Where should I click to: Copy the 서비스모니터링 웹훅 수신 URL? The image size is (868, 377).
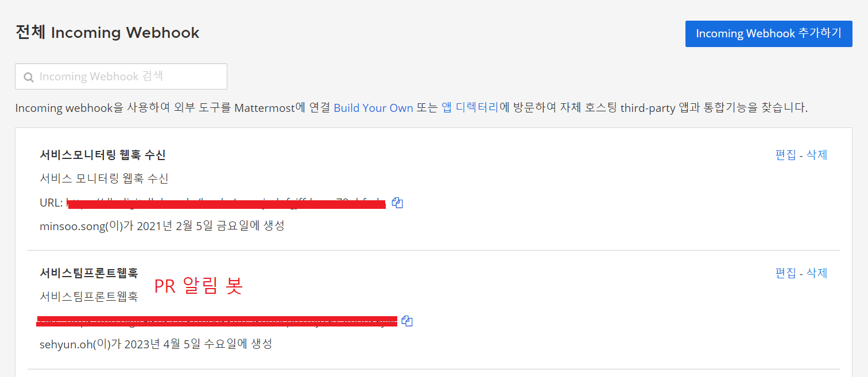[x=397, y=203]
